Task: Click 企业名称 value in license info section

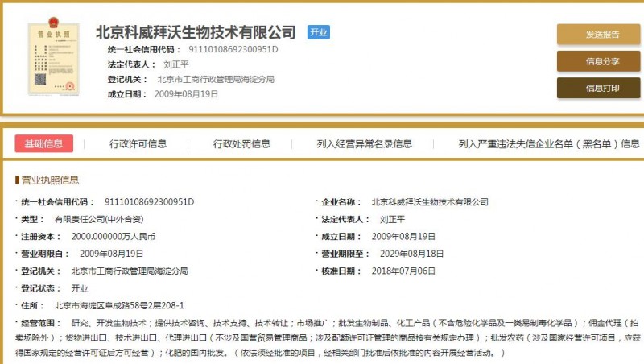Action: click(430, 202)
